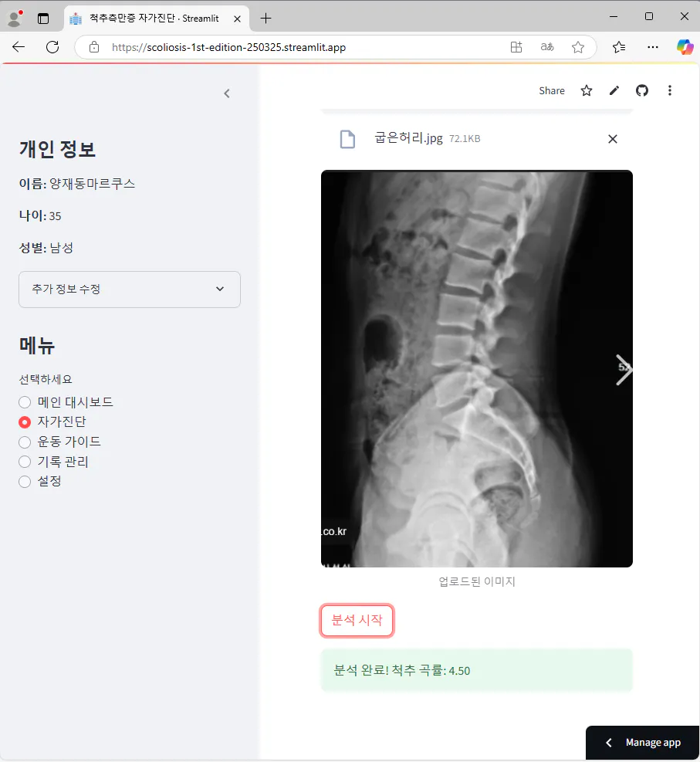The image size is (700, 762).
Task: Remove the uploaded 굽은허리.jpg file
Action: point(612,139)
